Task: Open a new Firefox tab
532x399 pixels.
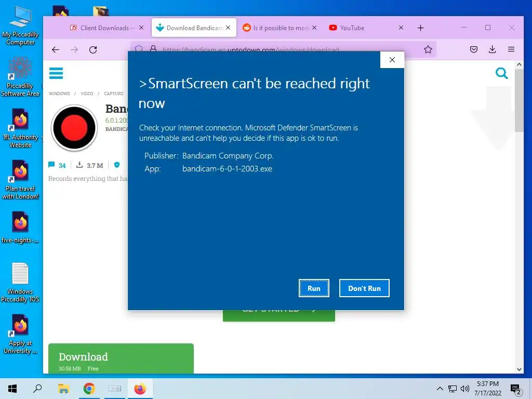Action: [420, 28]
